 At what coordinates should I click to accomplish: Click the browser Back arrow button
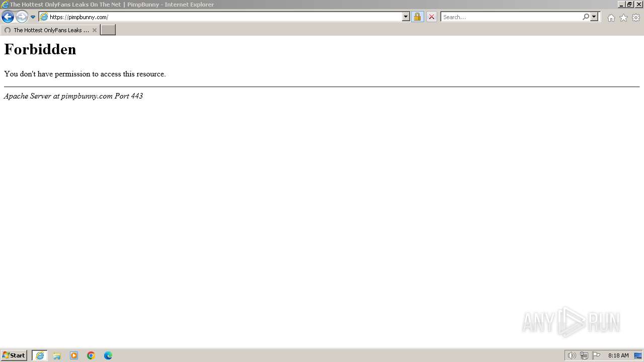pyautogui.click(x=8, y=17)
